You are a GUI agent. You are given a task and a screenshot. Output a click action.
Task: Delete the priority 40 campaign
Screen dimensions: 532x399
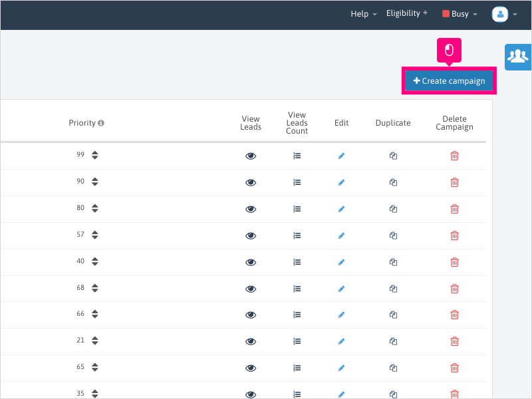point(454,262)
